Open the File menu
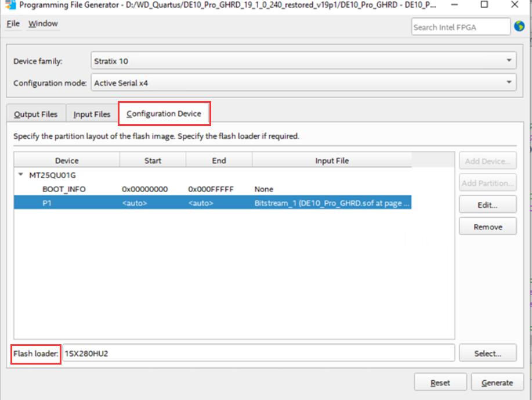Image resolution: width=532 pixels, height=400 pixels. click(13, 23)
